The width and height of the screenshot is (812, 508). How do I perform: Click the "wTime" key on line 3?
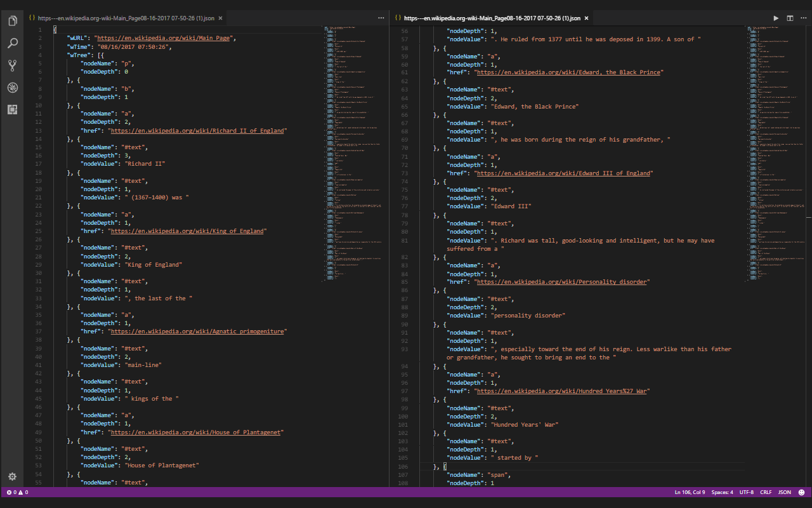80,47
